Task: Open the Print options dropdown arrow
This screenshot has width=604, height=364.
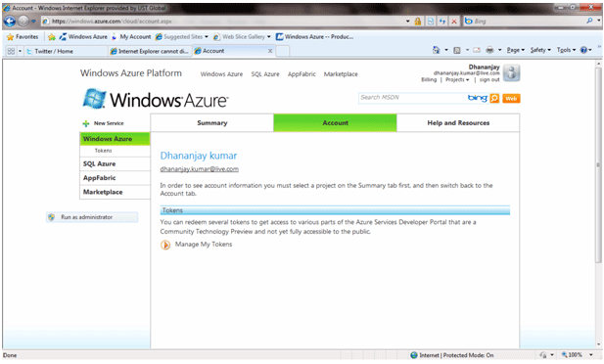Action: pyautogui.click(x=499, y=50)
